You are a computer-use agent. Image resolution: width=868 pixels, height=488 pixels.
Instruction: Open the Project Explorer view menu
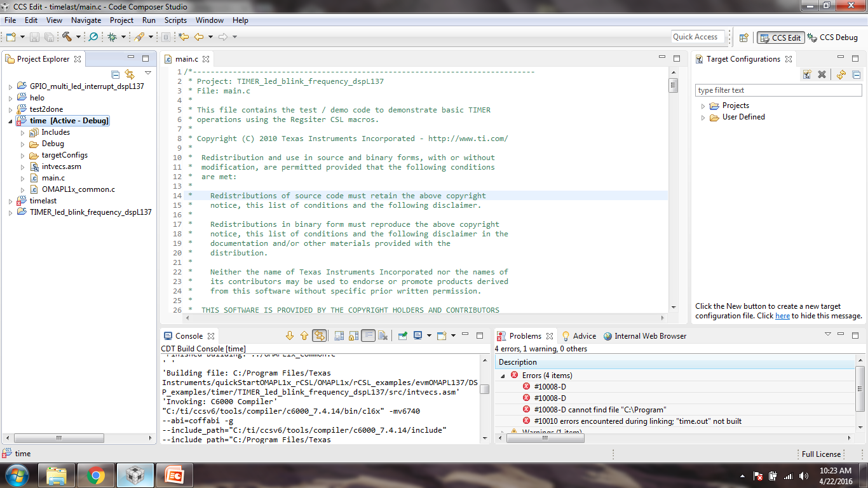coord(147,74)
